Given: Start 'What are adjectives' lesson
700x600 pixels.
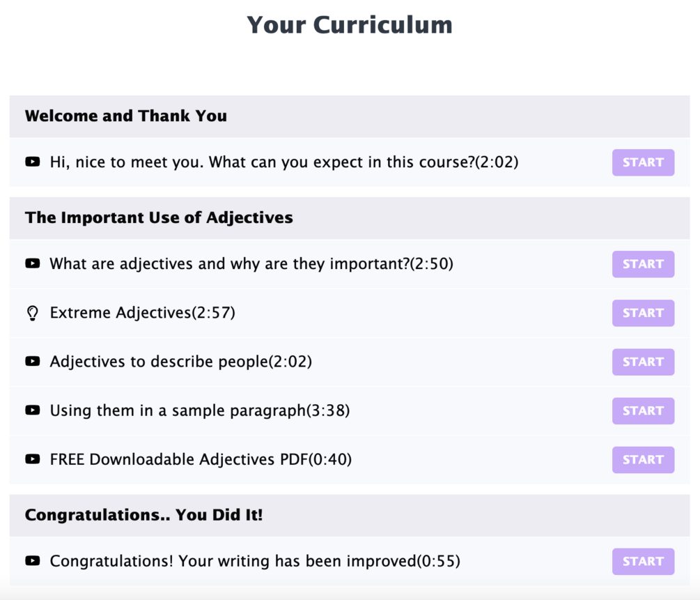Looking at the screenshot, I should pyautogui.click(x=643, y=264).
